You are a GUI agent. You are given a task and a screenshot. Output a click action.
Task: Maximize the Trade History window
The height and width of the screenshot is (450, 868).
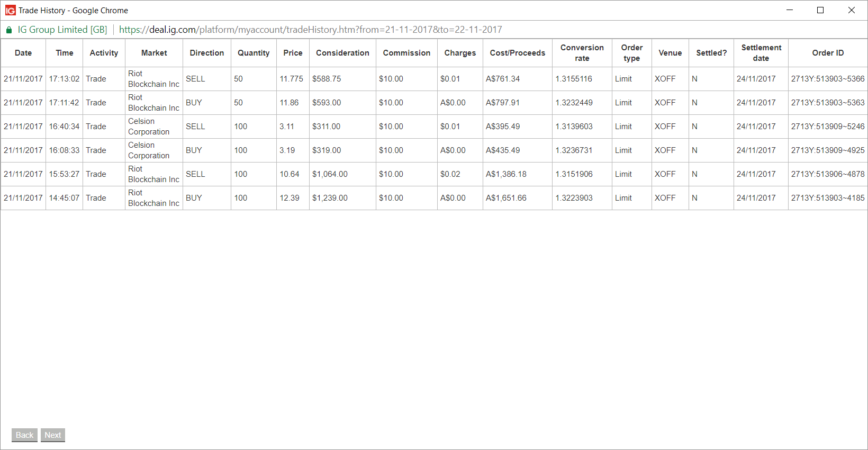[x=820, y=10]
